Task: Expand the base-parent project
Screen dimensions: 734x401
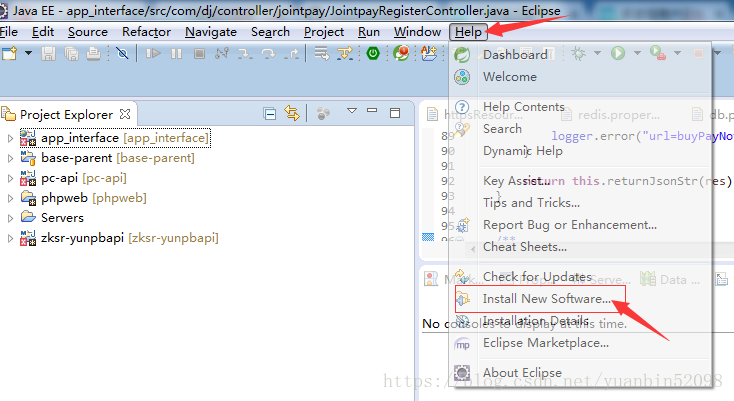Action: click(10, 158)
